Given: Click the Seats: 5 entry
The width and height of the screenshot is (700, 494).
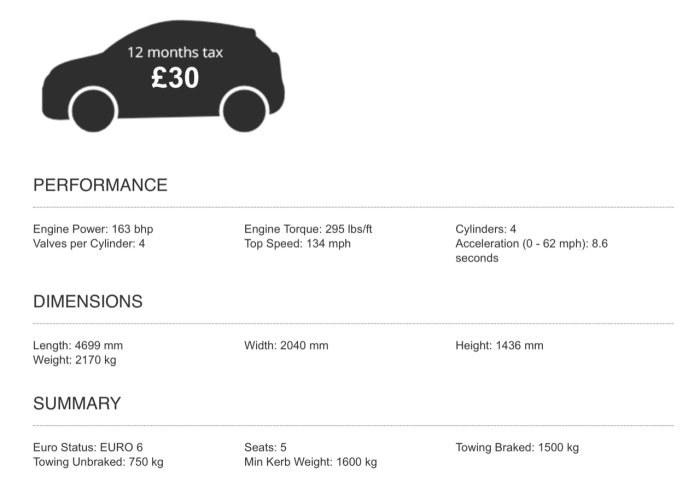Looking at the screenshot, I should point(265,447).
